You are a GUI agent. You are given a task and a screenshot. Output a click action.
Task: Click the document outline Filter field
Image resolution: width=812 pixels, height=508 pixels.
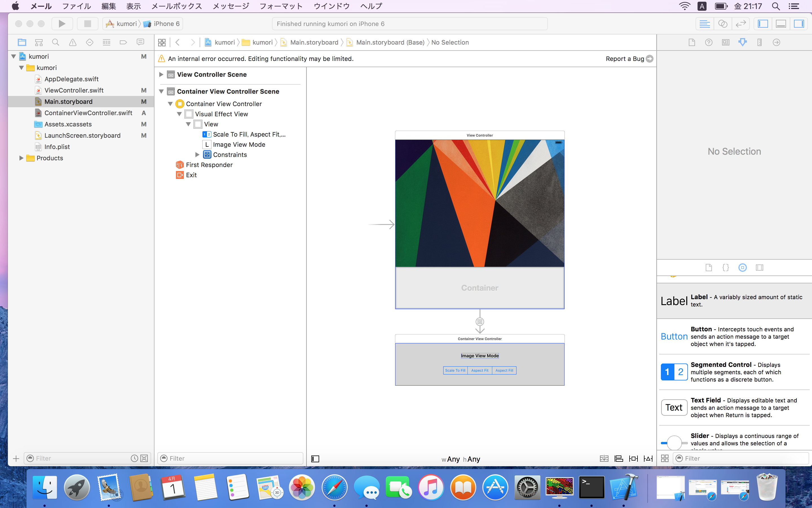(x=230, y=458)
